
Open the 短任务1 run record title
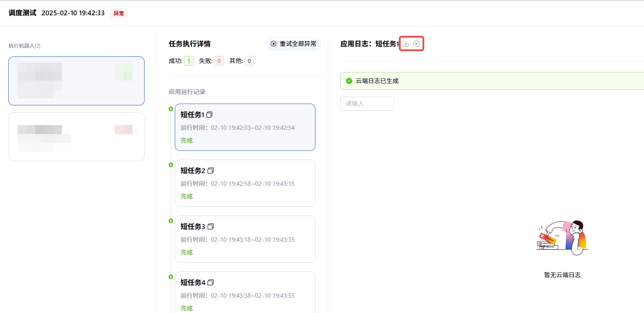click(193, 115)
